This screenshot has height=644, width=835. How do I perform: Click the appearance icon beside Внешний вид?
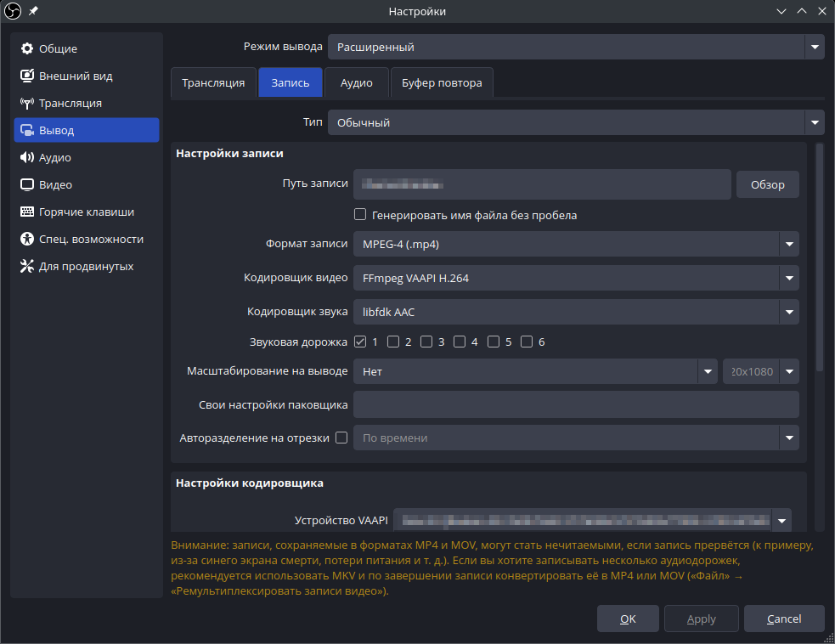point(26,76)
